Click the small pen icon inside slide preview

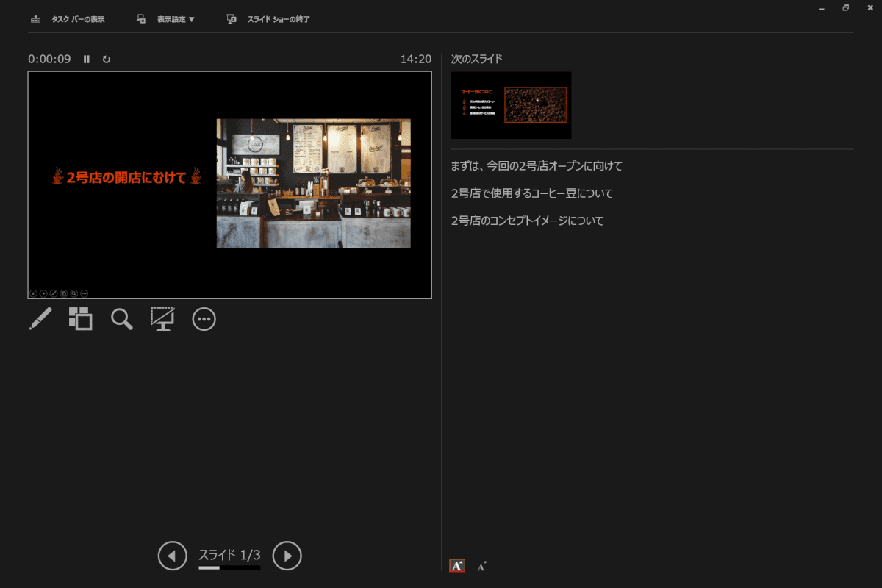(54, 293)
